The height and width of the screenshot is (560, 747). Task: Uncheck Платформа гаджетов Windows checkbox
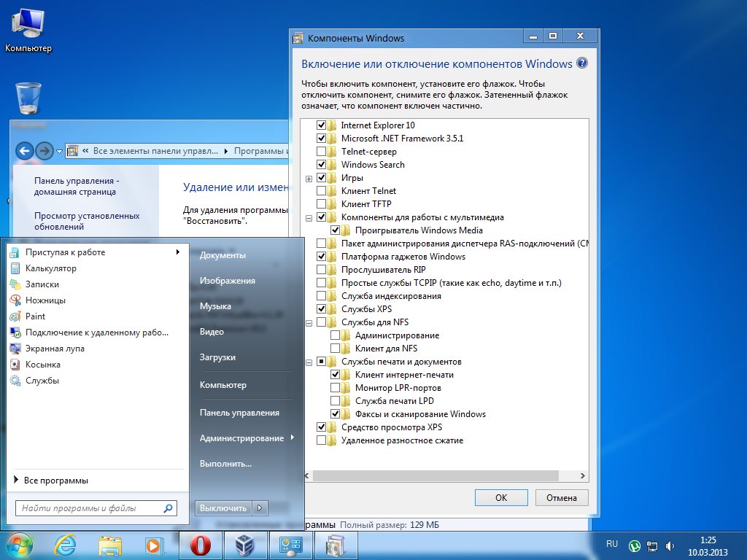[321, 257]
